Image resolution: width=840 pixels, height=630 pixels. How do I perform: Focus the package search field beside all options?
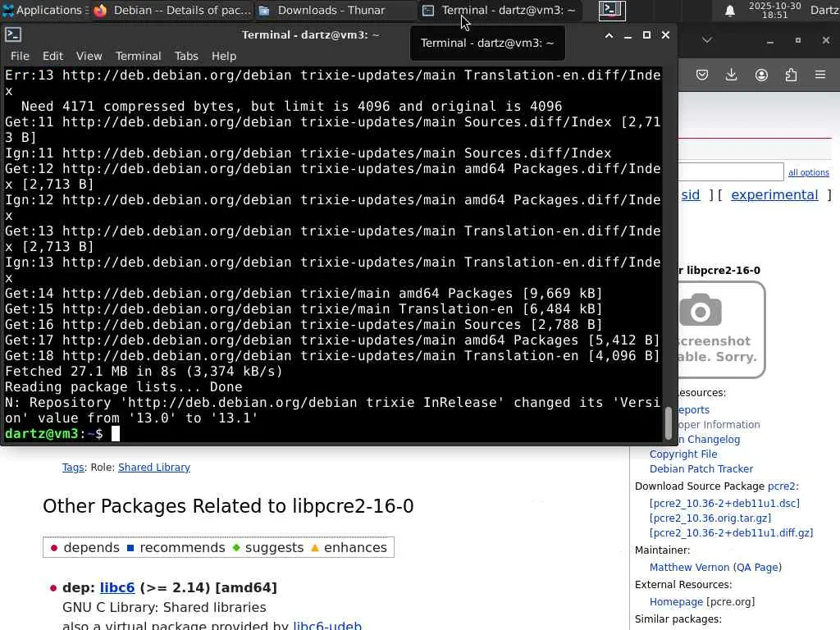coord(730,171)
